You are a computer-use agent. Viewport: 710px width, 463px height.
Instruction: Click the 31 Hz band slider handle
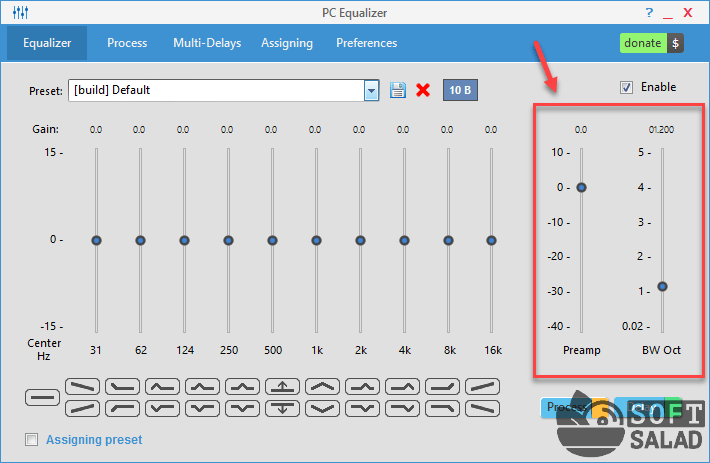tap(96, 240)
